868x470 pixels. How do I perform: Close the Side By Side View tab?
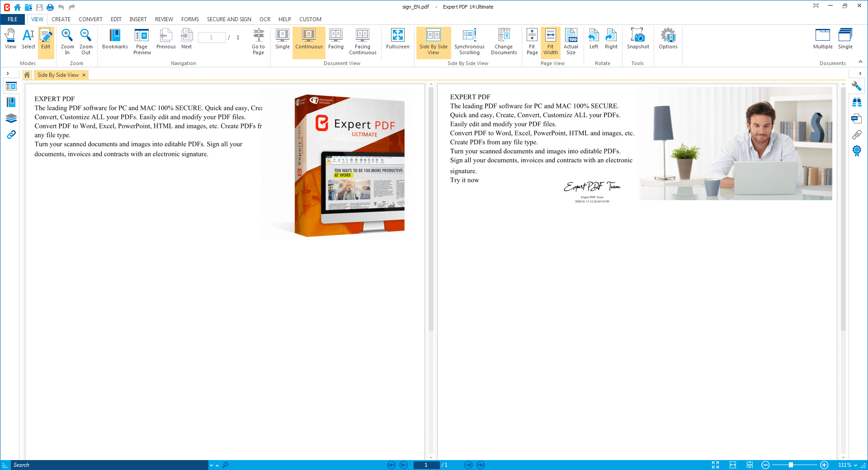click(x=84, y=75)
